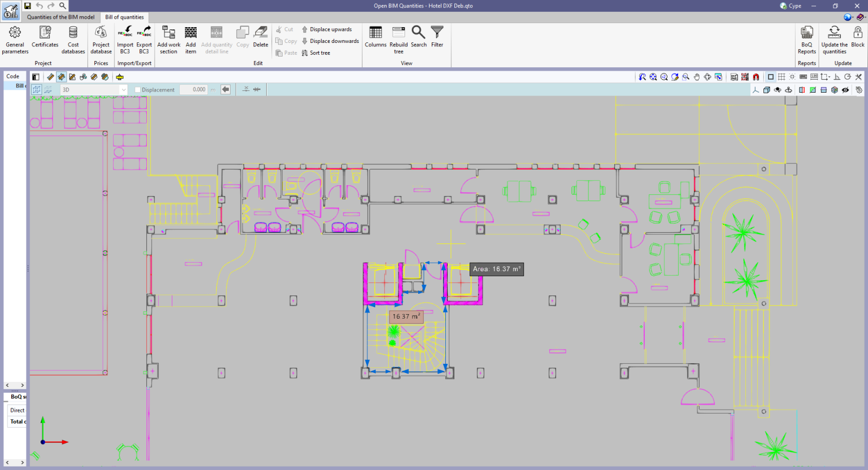Undo the last action
This screenshot has width=868, height=470.
pyautogui.click(x=39, y=6)
